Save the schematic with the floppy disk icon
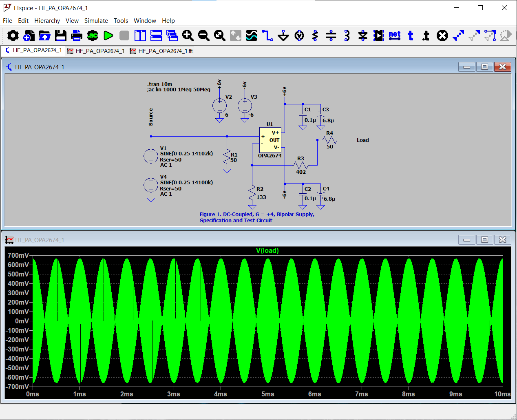The height and width of the screenshot is (420, 517). [x=61, y=36]
